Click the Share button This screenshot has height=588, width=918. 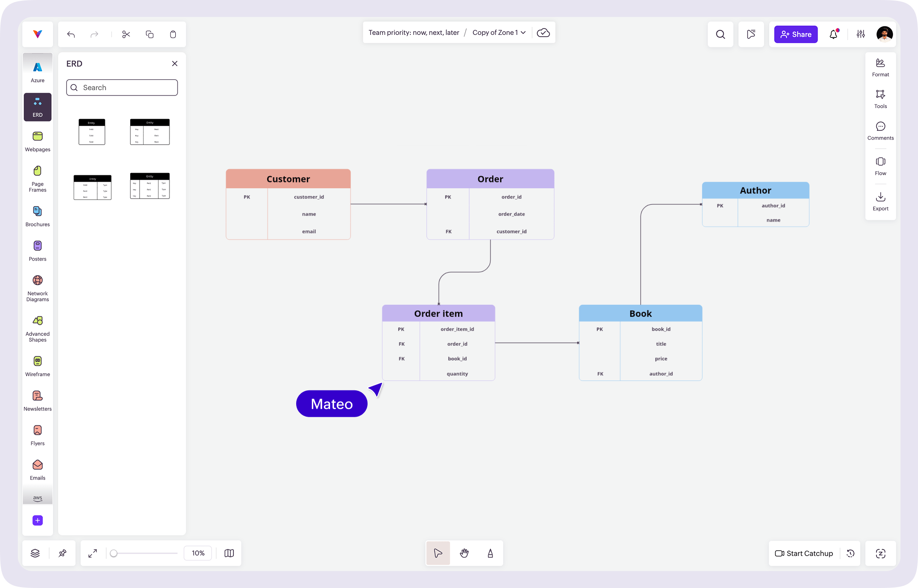coord(795,34)
